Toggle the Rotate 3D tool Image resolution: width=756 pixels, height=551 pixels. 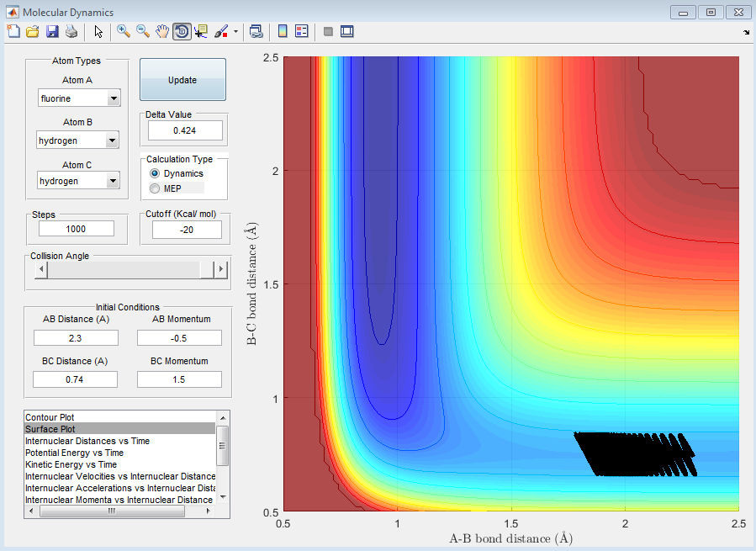click(x=182, y=32)
